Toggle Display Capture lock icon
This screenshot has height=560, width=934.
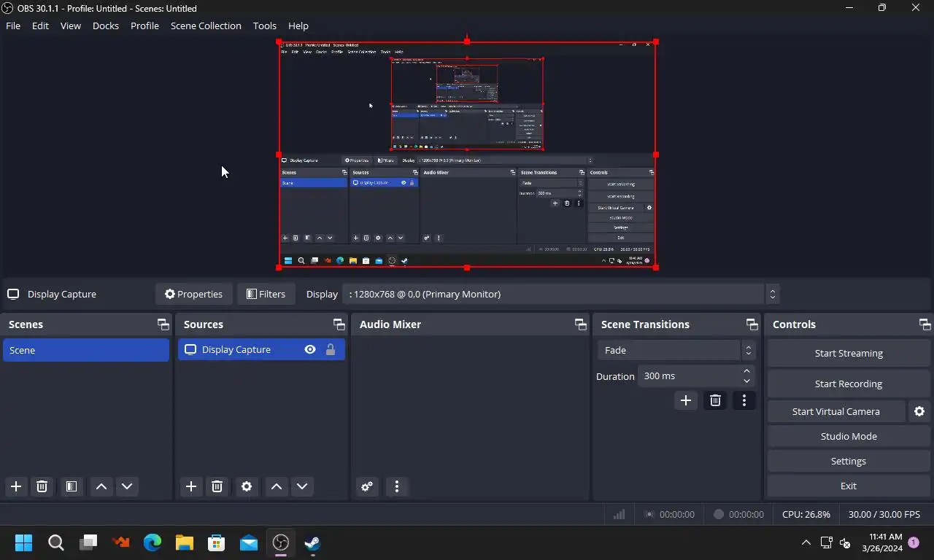coord(331,350)
